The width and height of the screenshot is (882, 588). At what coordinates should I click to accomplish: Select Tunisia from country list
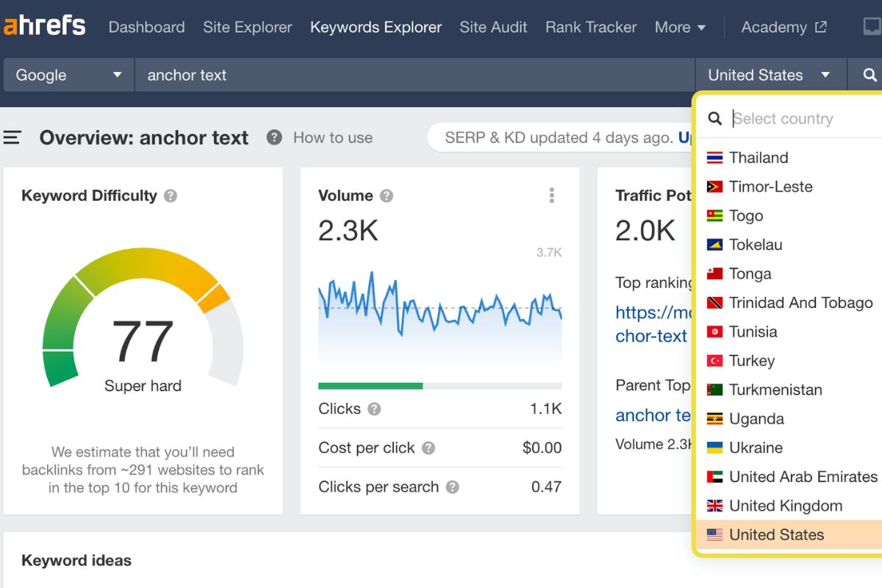pos(789,331)
